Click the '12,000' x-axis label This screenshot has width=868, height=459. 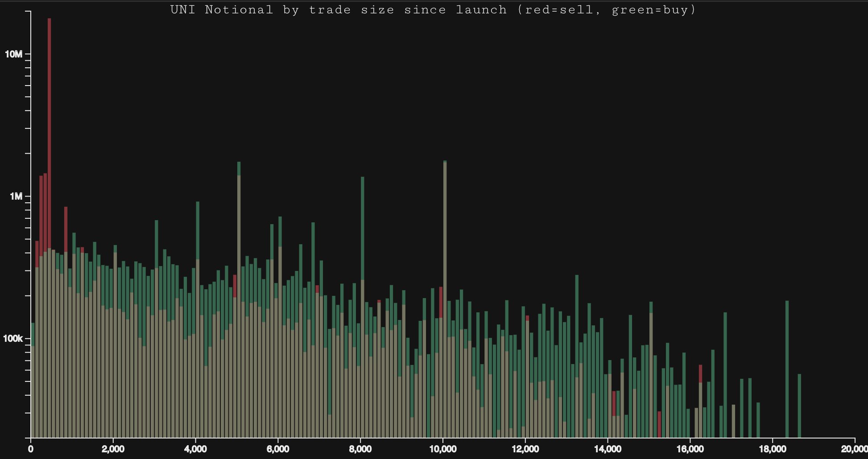[x=525, y=449]
